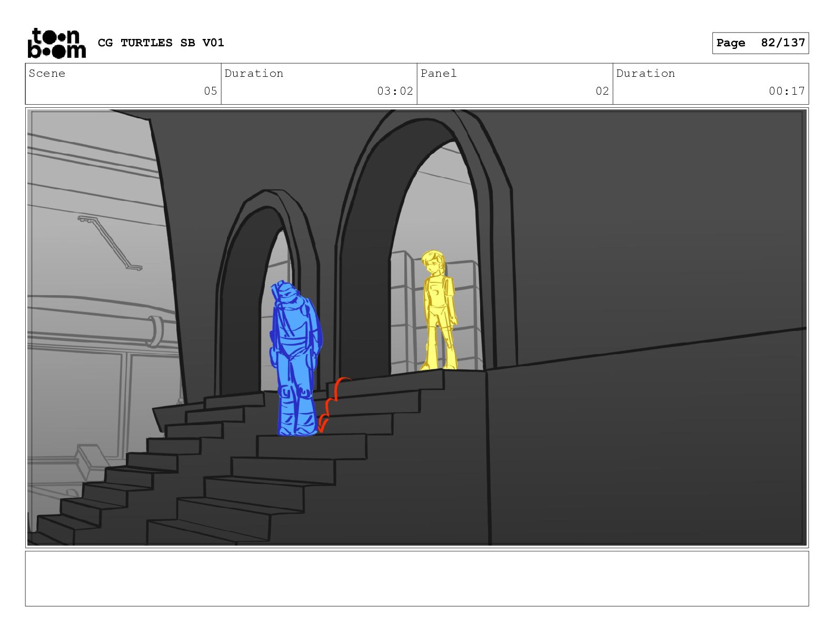The image size is (834, 644).
Task: Click the blue turtle character on stairs
Action: pos(295,359)
